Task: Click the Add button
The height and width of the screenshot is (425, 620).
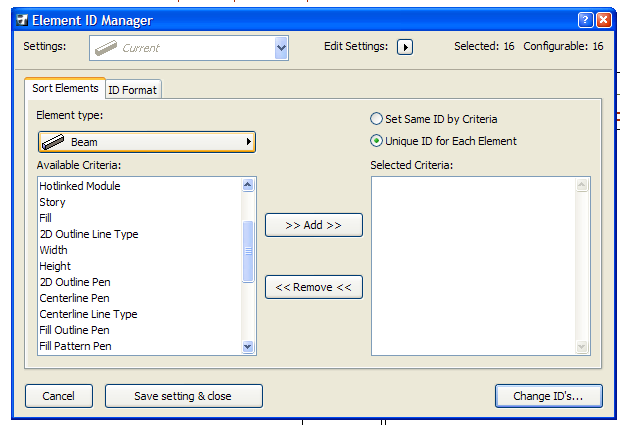Action: [313, 225]
